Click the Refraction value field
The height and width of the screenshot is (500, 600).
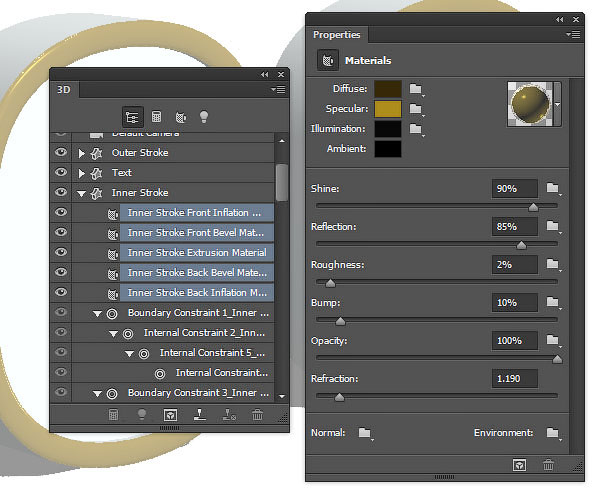[x=515, y=379]
